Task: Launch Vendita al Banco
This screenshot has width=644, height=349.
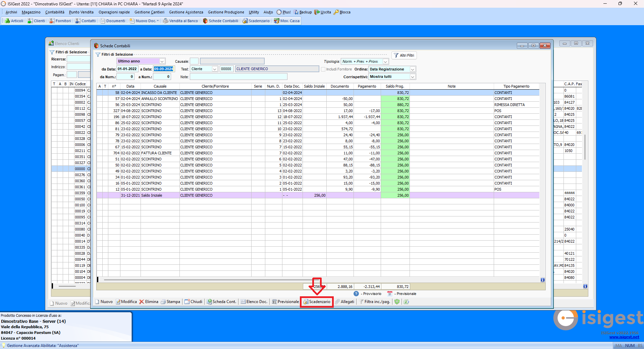Action: click(x=180, y=20)
